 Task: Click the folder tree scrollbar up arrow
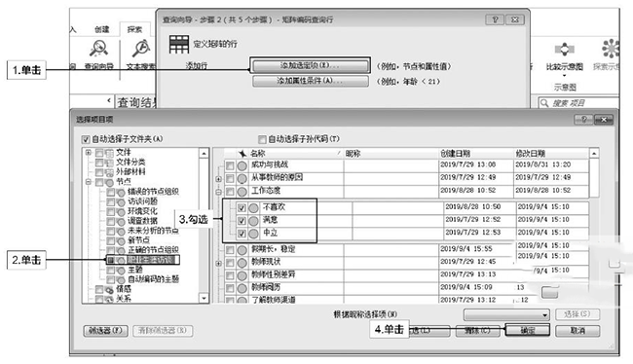pyautogui.click(x=204, y=153)
